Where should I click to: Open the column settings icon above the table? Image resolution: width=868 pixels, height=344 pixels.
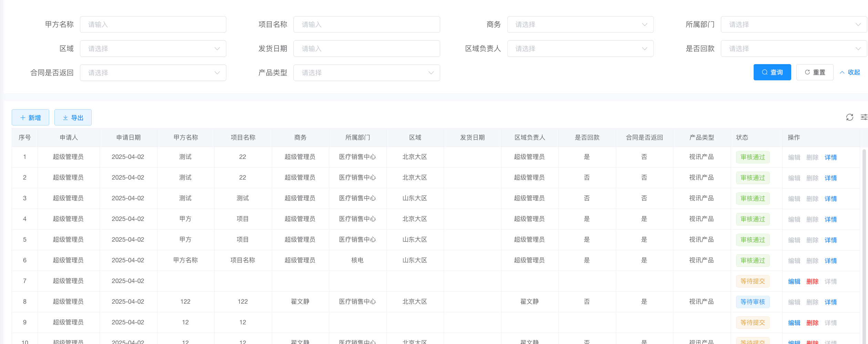point(864,117)
